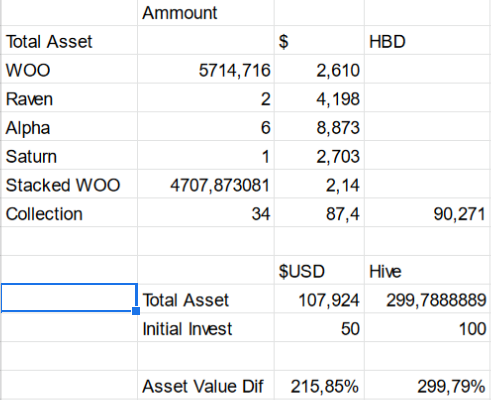This screenshot has width=496, height=404.
Task: Select the Initial Invest label cell
Action: tap(205, 327)
